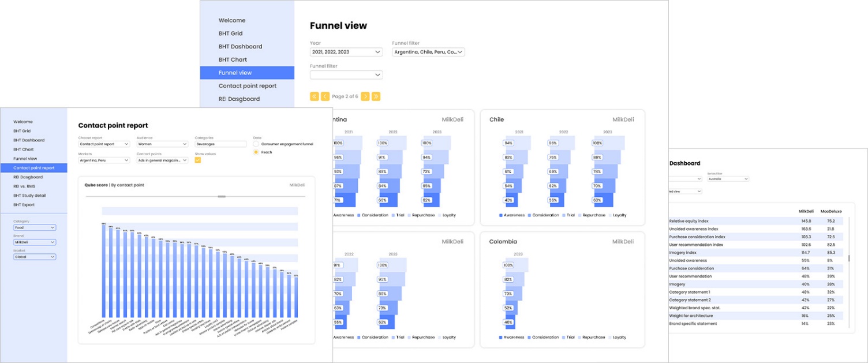This screenshot has width=868, height=363.
Task: Select the Reach radio button
Action: pyautogui.click(x=256, y=152)
